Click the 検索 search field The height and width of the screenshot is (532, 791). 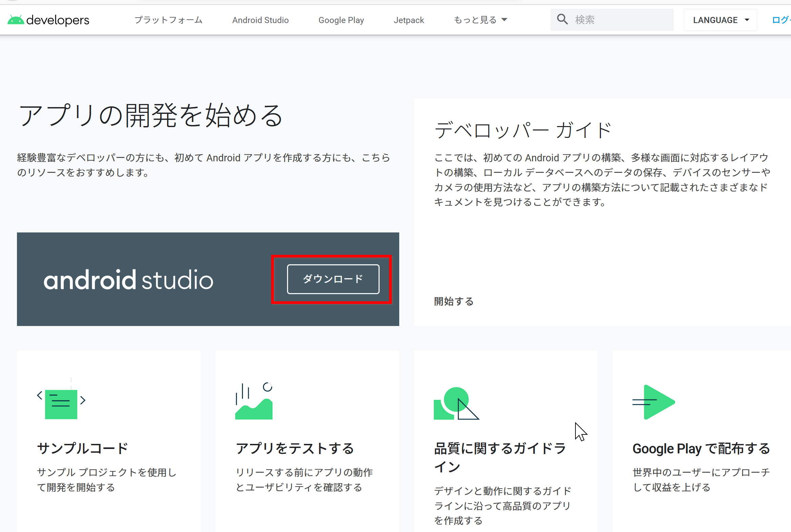coord(612,20)
